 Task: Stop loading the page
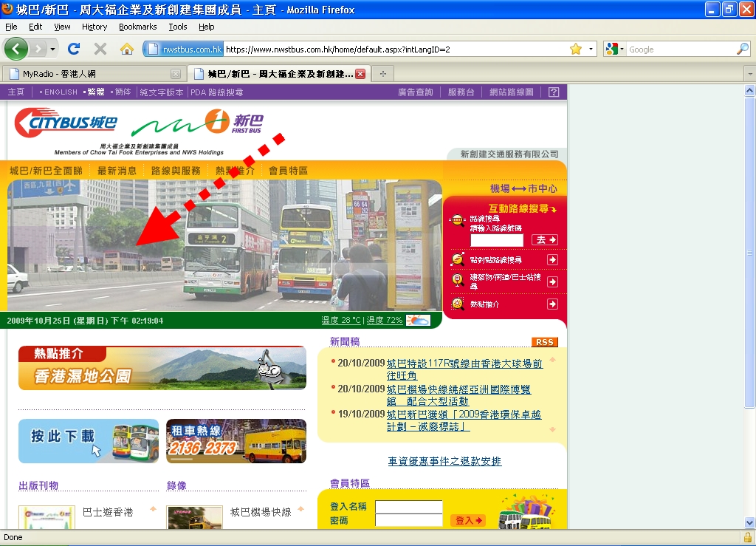point(100,49)
